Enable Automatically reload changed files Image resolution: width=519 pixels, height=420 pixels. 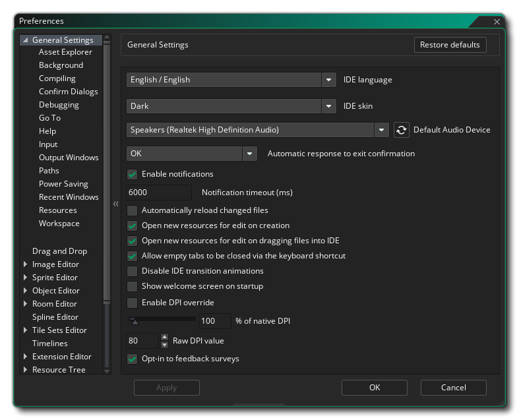pyautogui.click(x=132, y=210)
